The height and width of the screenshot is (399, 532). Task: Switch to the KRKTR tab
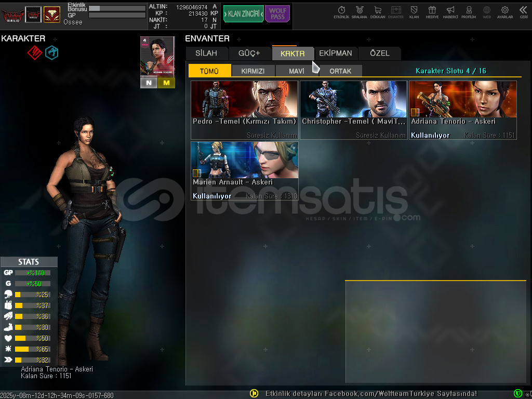[292, 54]
